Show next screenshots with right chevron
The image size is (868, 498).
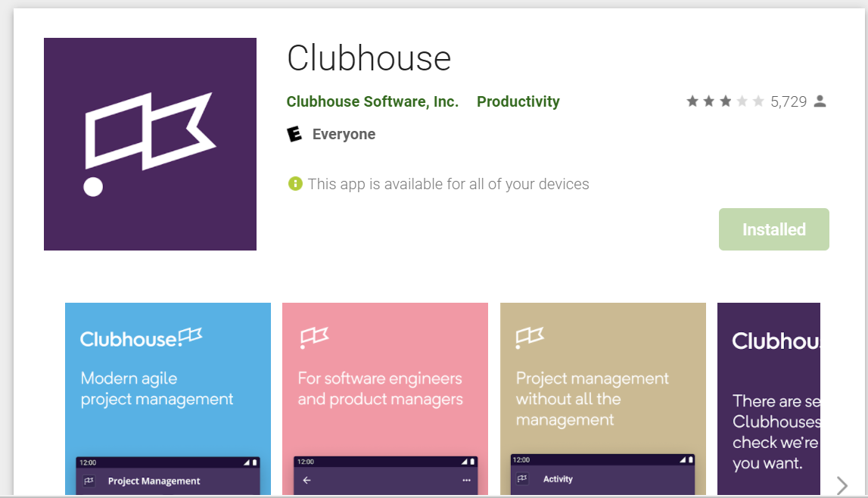pos(842,485)
